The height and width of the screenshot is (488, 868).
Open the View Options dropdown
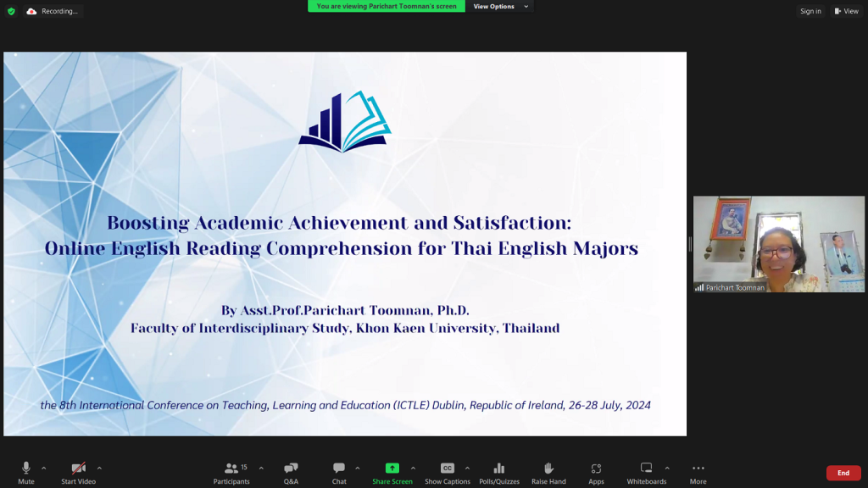coord(500,7)
